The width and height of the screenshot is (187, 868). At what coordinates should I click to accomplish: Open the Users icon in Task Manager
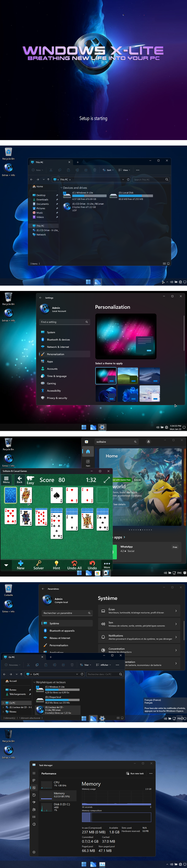(x=34, y=809)
